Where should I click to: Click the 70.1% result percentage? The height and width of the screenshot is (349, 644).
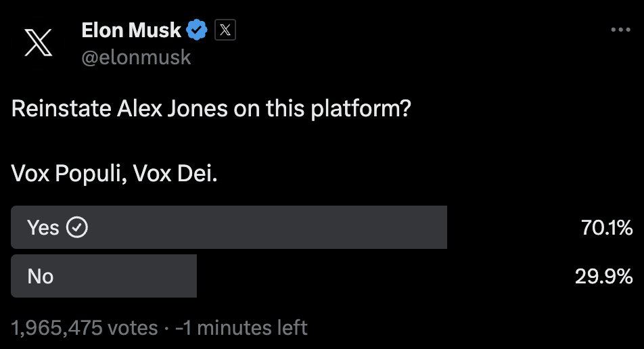tap(607, 227)
